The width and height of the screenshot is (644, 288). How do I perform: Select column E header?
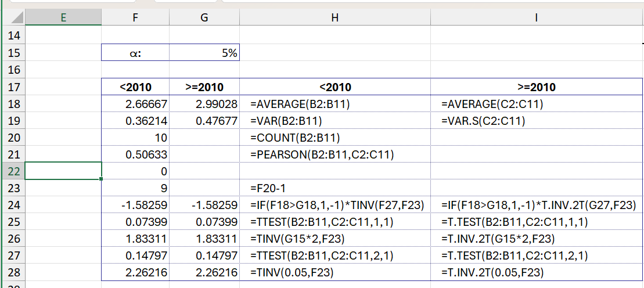63,17
